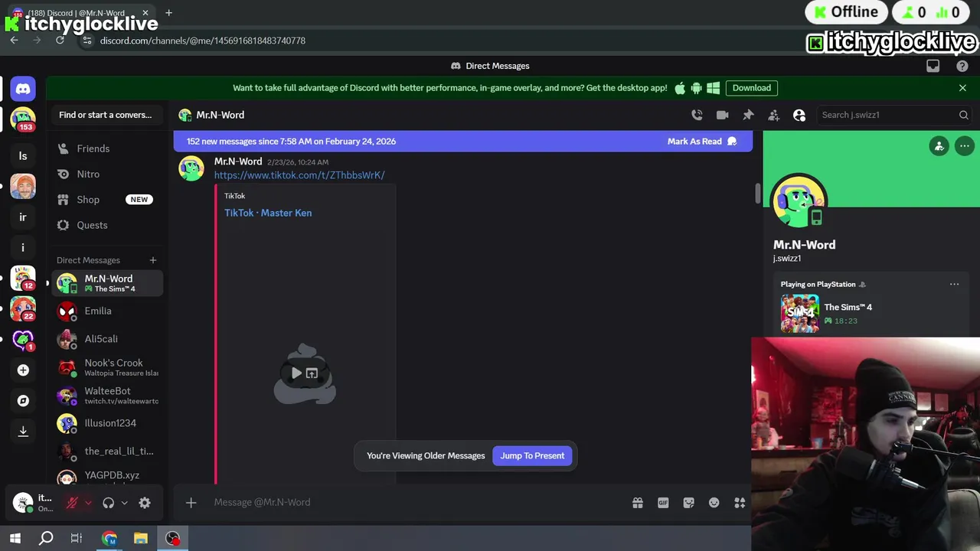Open the GIF picker
The image size is (980, 551).
coord(663,503)
